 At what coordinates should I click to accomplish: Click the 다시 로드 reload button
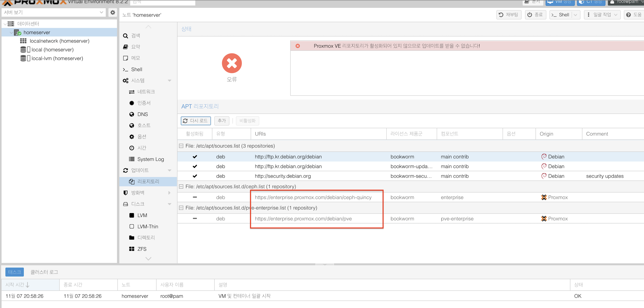[196, 121]
